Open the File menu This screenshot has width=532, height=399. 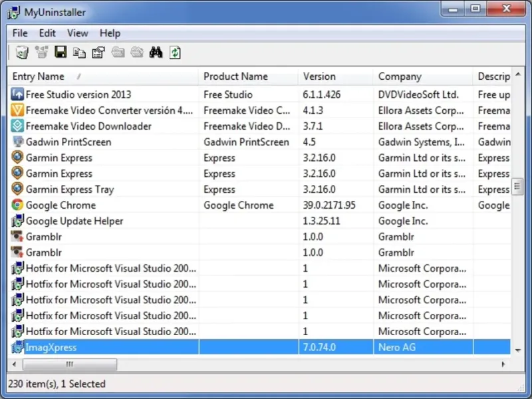[x=20, y=33]
